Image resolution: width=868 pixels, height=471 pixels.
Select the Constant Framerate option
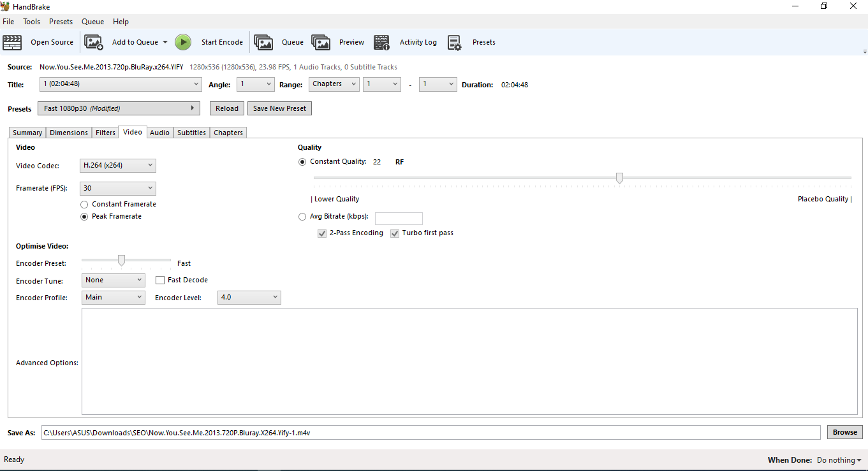pyautogui.click(x=84, y=204)
